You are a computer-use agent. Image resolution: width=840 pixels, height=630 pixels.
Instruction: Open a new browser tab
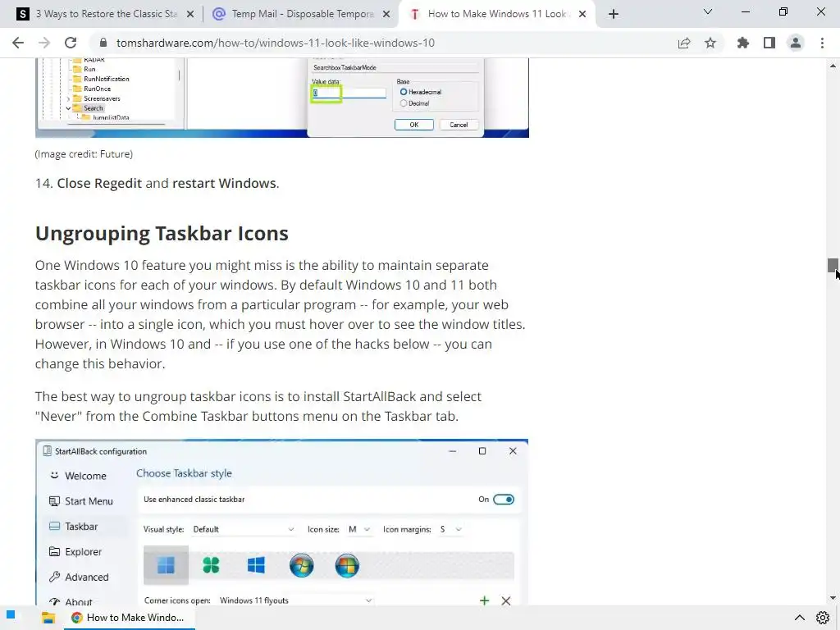coord(614,14)
